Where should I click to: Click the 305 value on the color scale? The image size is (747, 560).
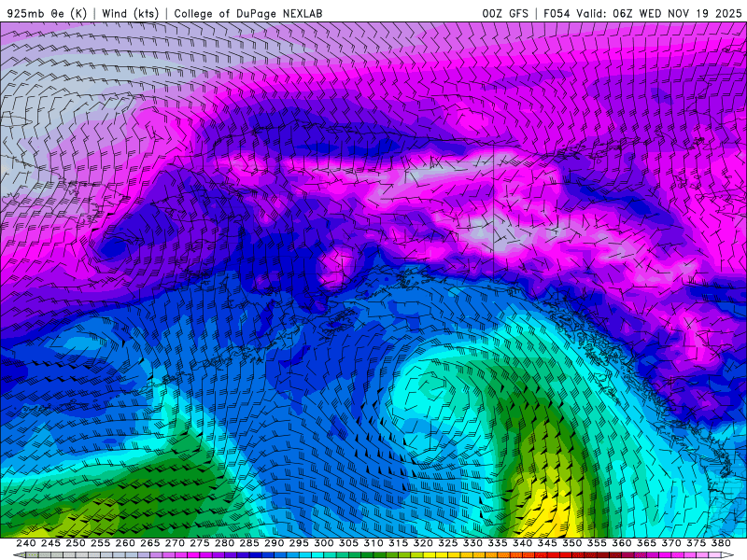348,543
